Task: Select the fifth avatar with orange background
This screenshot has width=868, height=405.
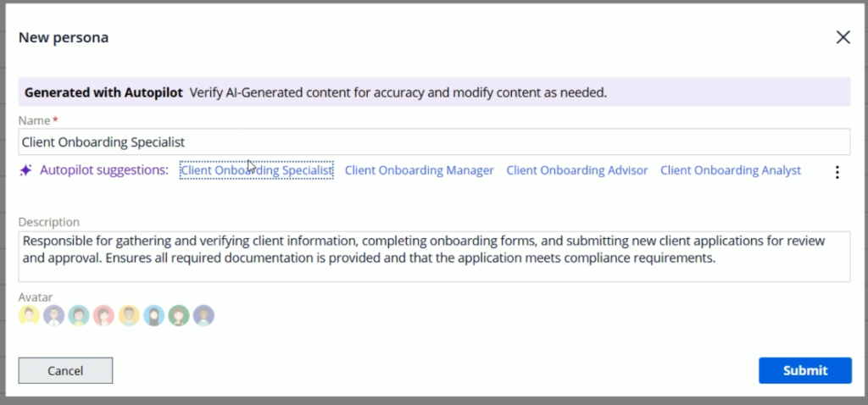Action: point(129,316)
